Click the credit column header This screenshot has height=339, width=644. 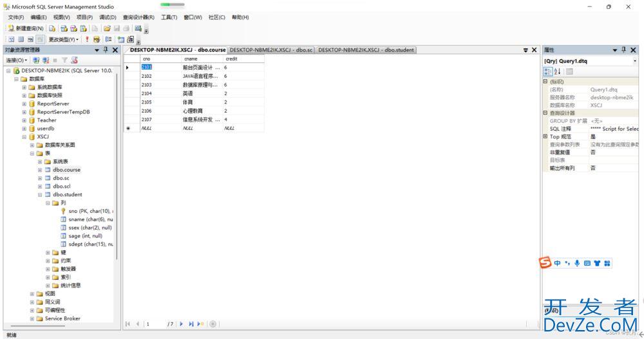(243, 59)
